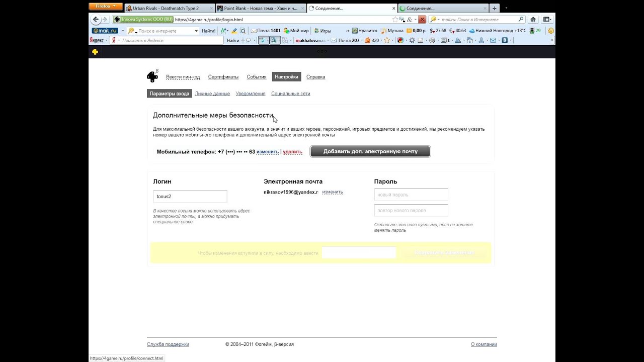Open Нижний Новгород weather widget

[x=497, y=31]
